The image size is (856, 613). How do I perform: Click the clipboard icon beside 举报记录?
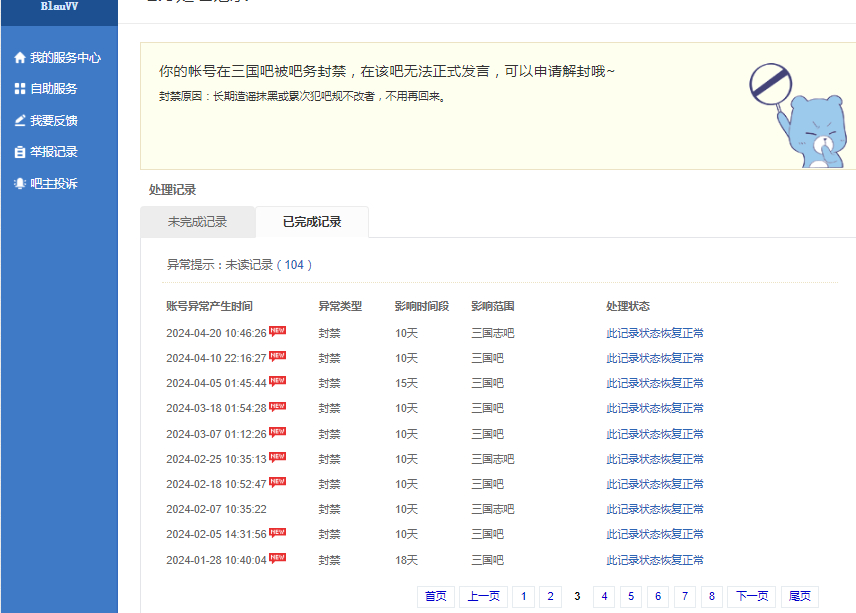click(20, 152)
